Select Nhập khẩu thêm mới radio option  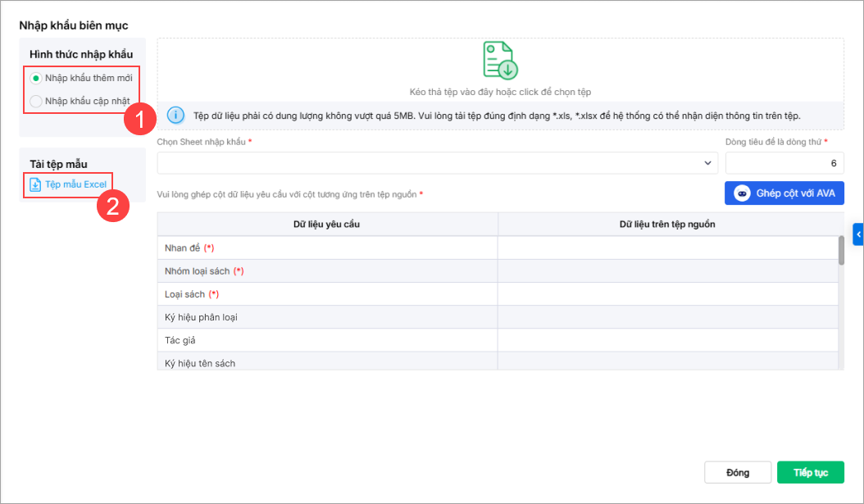[x=35, y=78]
